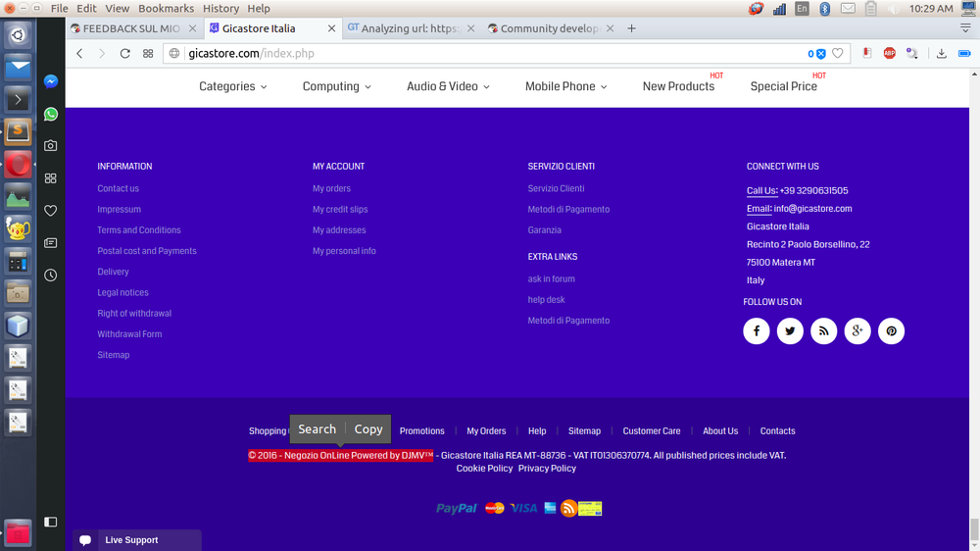
Task: Expand the Audio & Video dropdown menu
Action: [448, 86]
